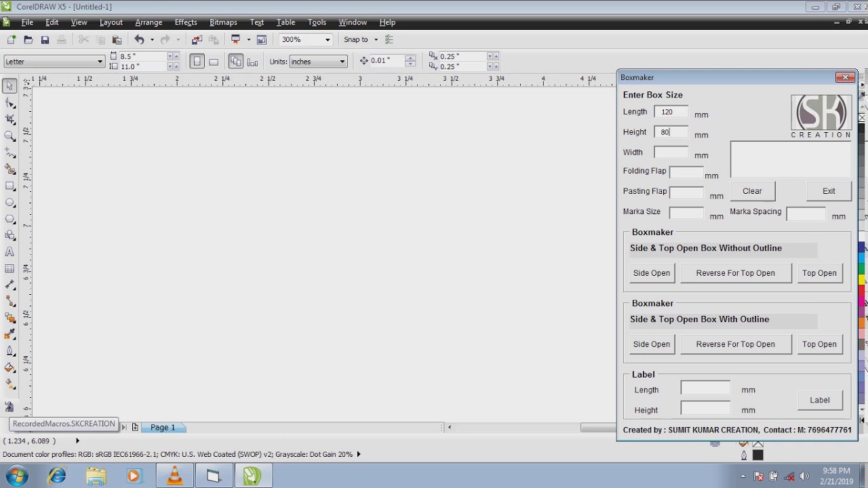This screenshot has width=868, height=488.
Task: Set page to Landscape orientation
Action: [214, 62]
